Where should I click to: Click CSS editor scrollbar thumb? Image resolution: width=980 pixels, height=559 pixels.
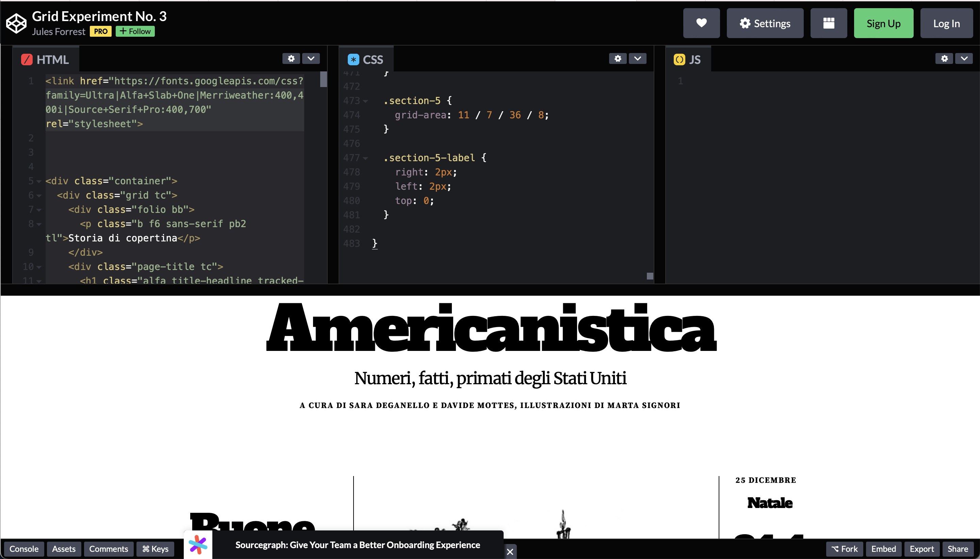click(x=650, y=276)
